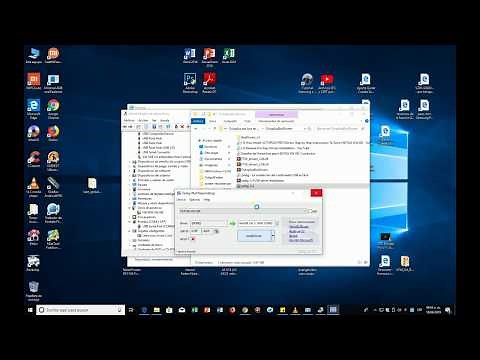Click the taskbar search box

(80, 310)
